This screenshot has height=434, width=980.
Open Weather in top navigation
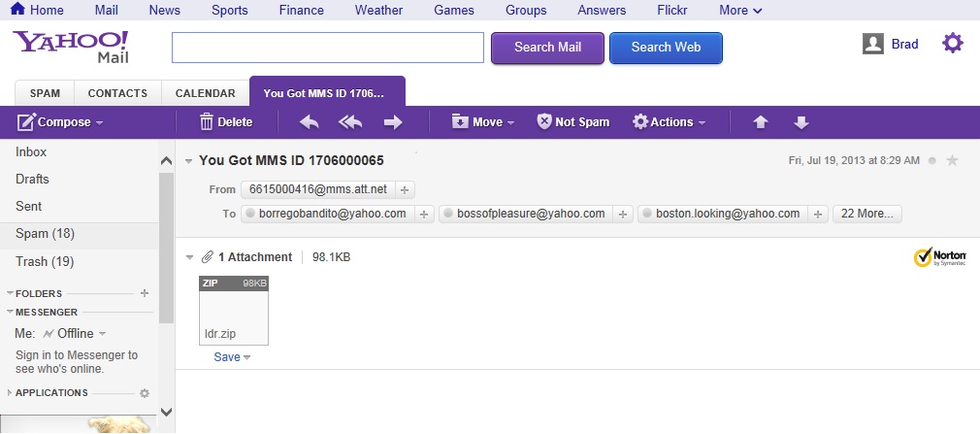click(x=378, y=10)
